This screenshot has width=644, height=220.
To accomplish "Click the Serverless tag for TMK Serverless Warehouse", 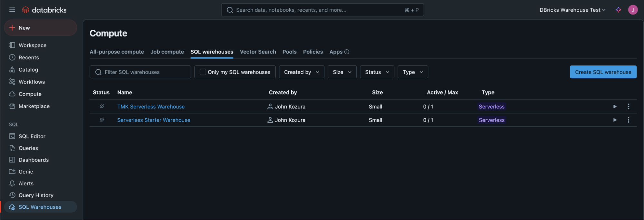I will (492, 107).
